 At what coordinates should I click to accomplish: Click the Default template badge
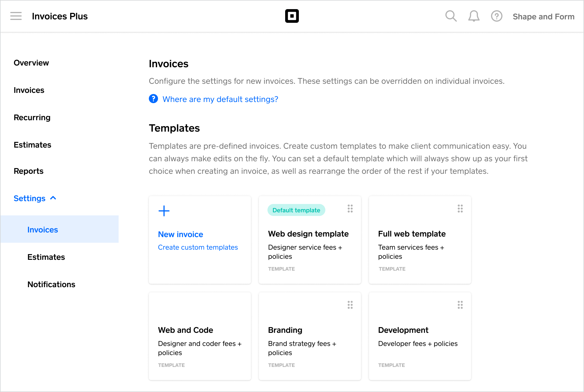pyautogui.click(x=296, y=210)
